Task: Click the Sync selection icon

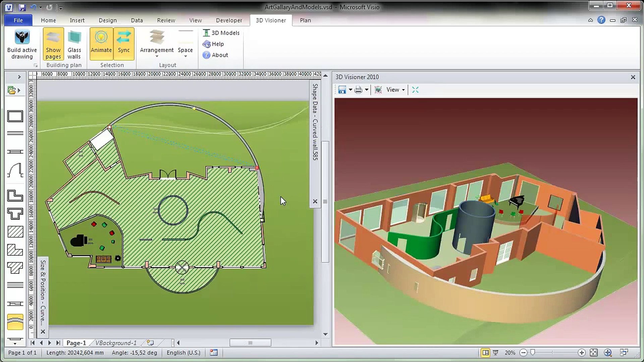Action: [124, 37]
